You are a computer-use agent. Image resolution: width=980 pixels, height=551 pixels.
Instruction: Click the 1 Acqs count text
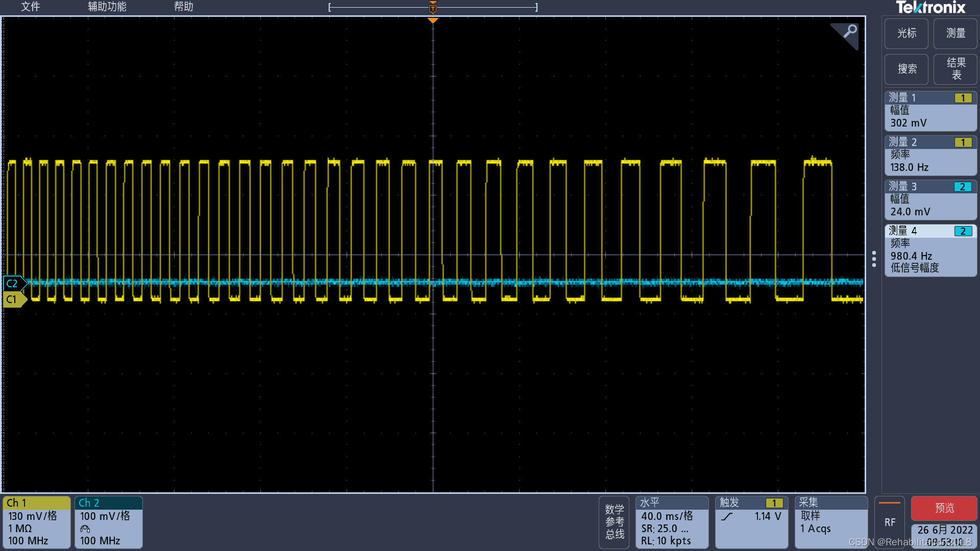point(815,529)
